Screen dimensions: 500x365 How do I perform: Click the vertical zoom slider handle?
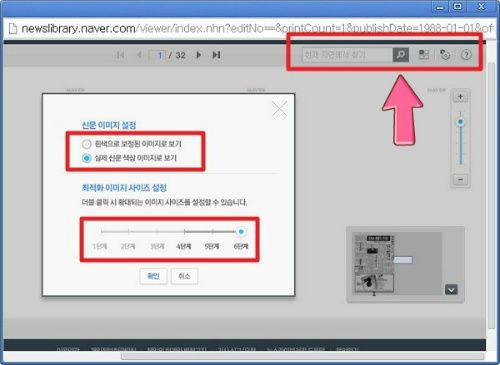pos(460,122)
